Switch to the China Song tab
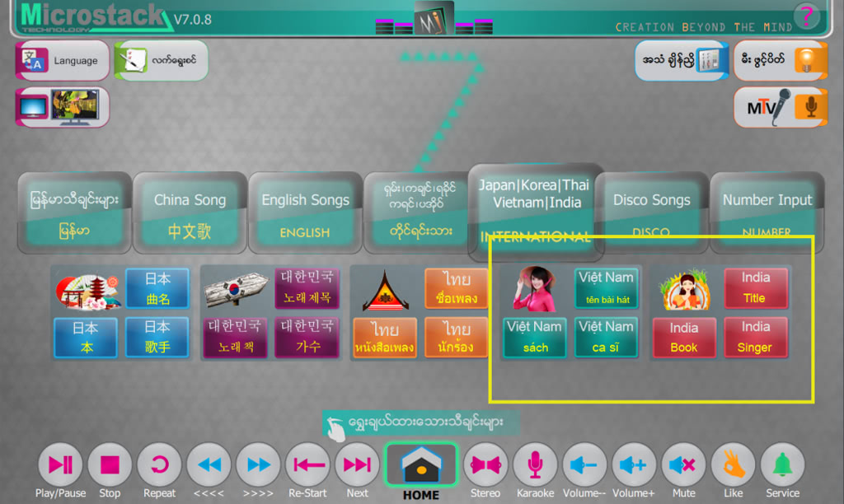The image size is (844, 504). click(x=190, y=212)
